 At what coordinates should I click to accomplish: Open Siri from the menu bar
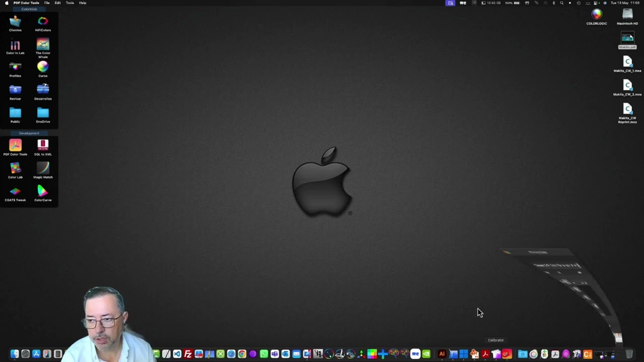pyautogui.click(x=605, y=3)
